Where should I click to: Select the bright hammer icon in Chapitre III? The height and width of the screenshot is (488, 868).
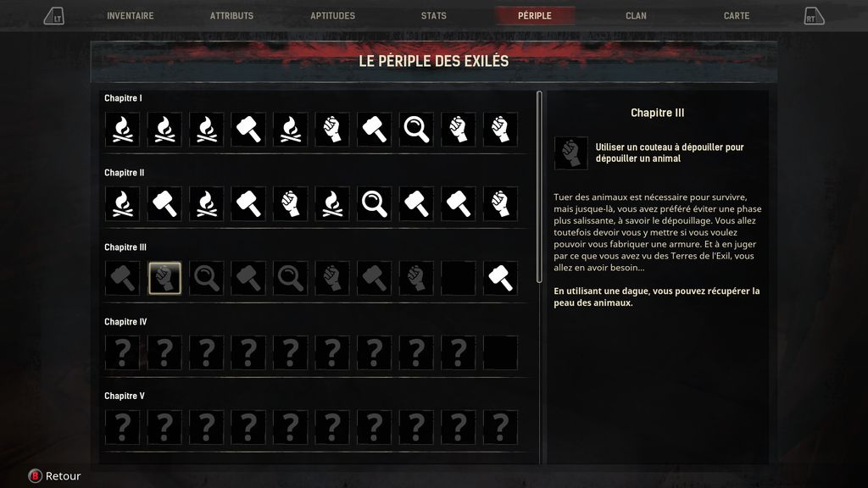500,278
